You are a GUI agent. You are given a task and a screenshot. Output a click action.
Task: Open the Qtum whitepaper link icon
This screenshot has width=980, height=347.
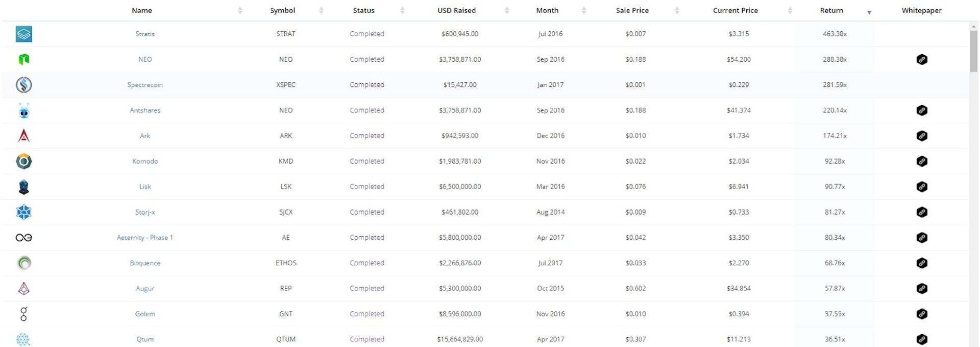pyautogui.click(x=922, y=339)
